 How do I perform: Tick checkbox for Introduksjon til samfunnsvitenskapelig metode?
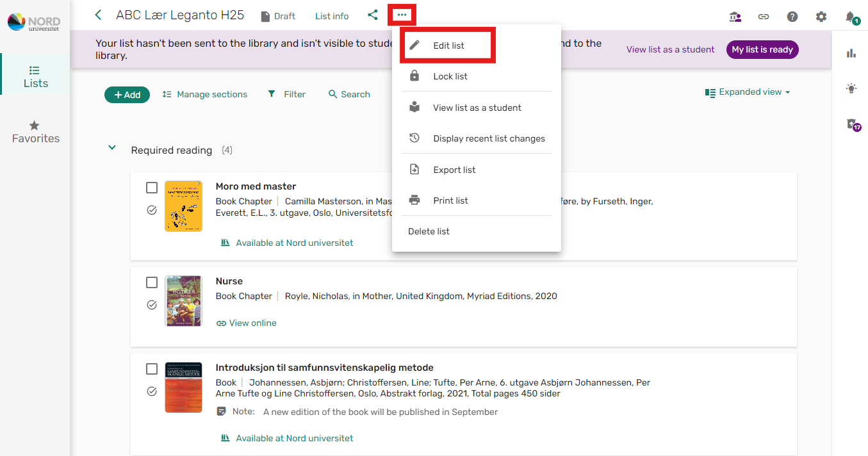(152, 369)
